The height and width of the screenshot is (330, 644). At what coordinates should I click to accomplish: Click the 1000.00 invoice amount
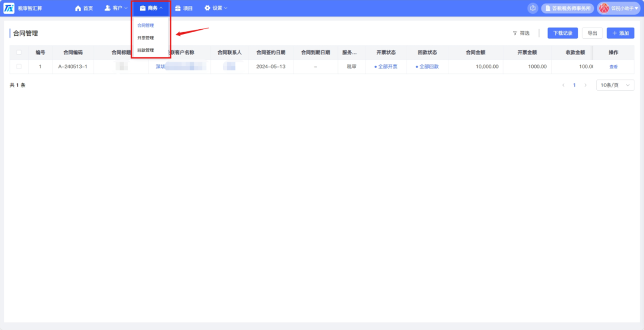537,67
